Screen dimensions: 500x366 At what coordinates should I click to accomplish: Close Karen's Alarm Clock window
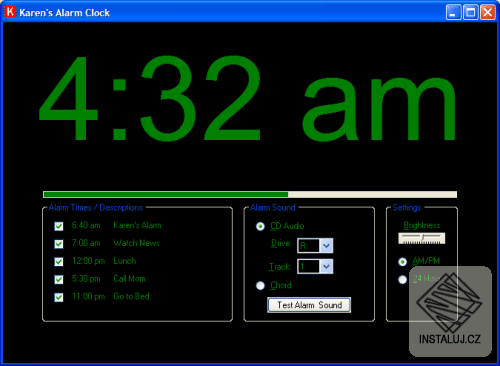click(488, 12)
